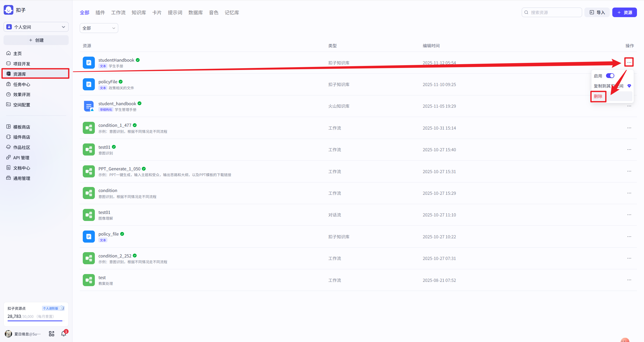Expand the 个人空间 workspace dropdown
The height and width of the screenshot is (342, 644).
pos(36,27)
